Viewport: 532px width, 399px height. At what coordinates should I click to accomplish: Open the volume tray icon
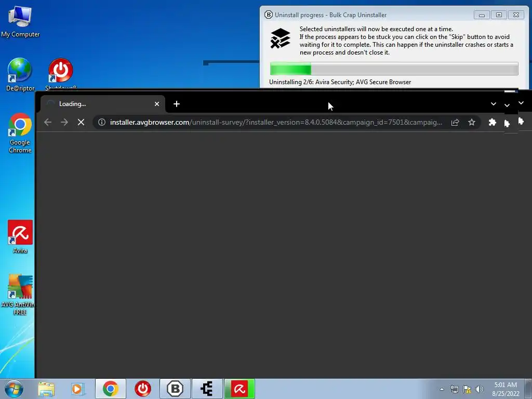480,389
